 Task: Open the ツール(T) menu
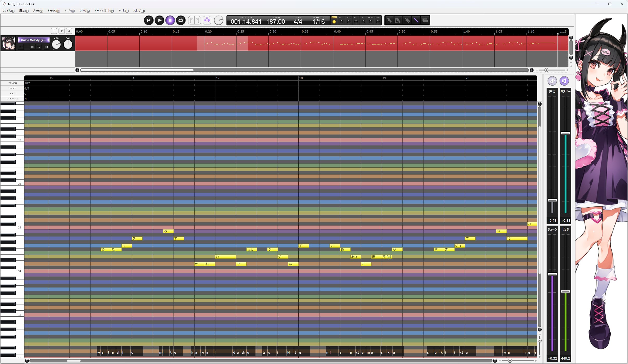tap(123, 11)
